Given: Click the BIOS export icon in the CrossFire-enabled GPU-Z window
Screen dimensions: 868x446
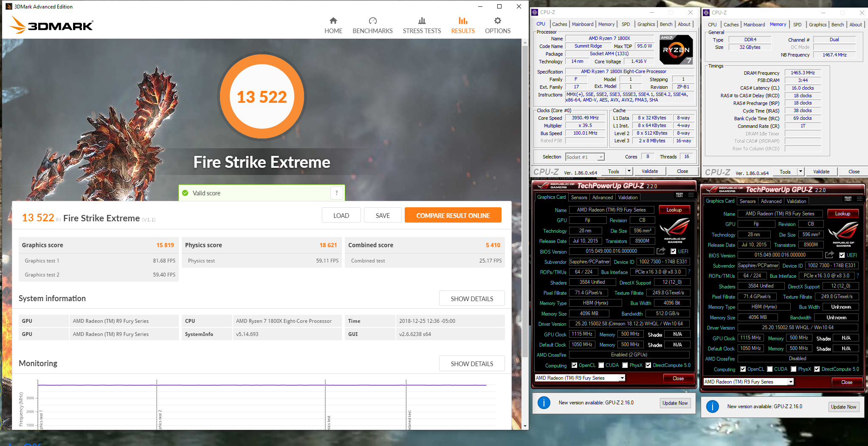Looking at the screenshot, I should [x=661, y=251].
